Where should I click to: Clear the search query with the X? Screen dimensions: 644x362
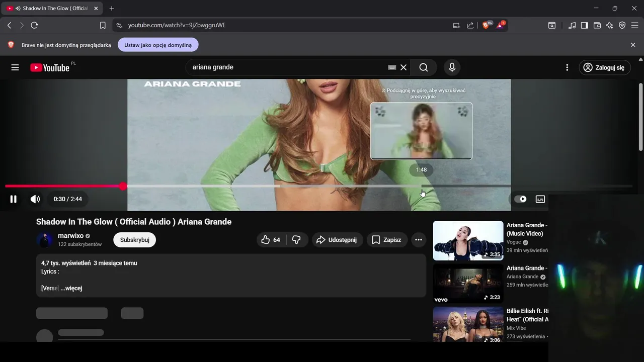(x=404, y=67)
